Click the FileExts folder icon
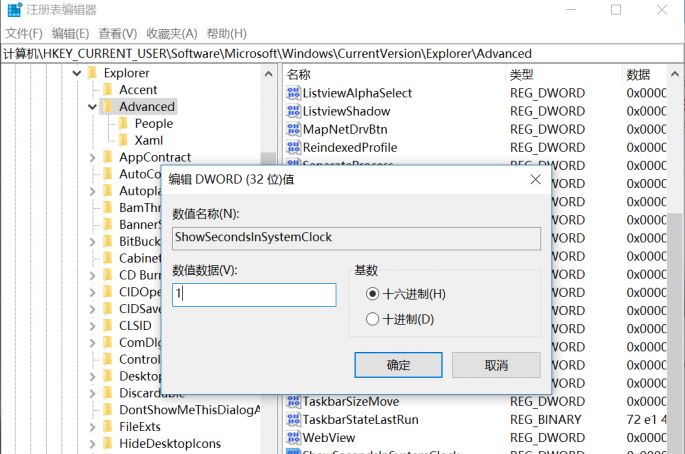Viewport: 685px width, 454px height. tap(108, 426)
